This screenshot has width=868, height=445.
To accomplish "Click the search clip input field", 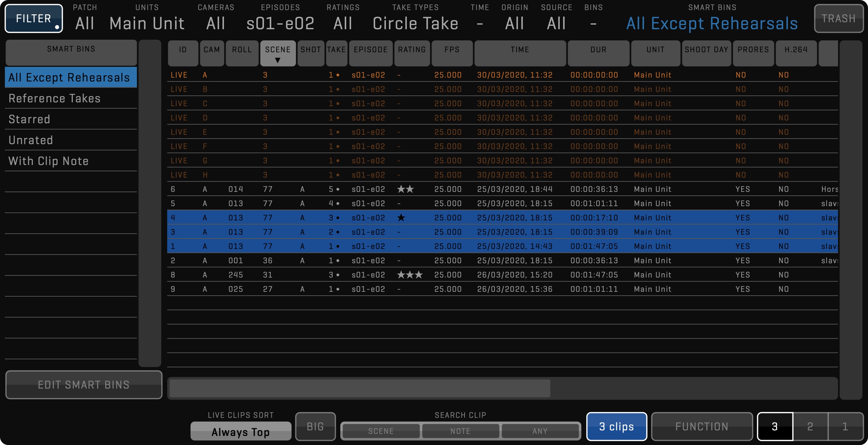I will (359, 388).
